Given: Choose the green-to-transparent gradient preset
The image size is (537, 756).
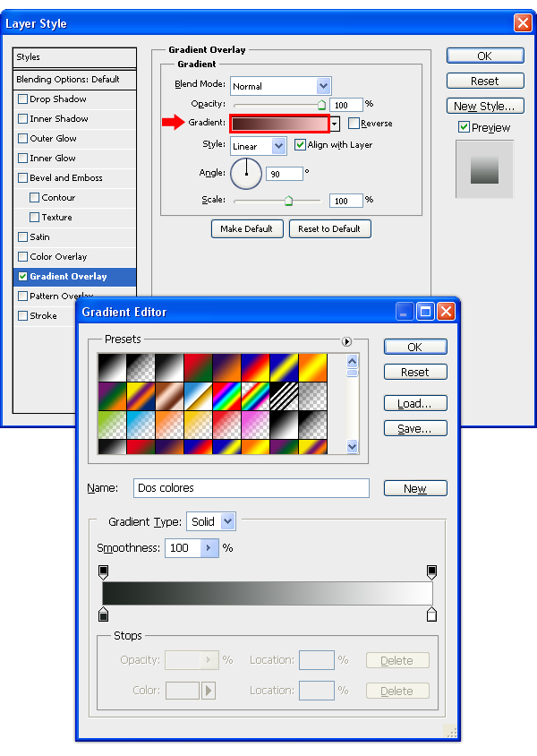Looking at the screenshot, I should coord(112,425).
